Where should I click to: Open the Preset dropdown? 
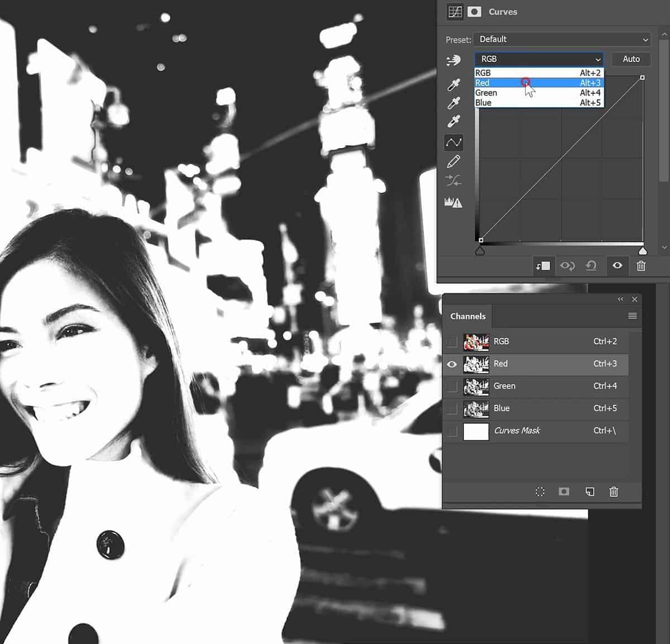pyautogui.click(x=562, y=40)
